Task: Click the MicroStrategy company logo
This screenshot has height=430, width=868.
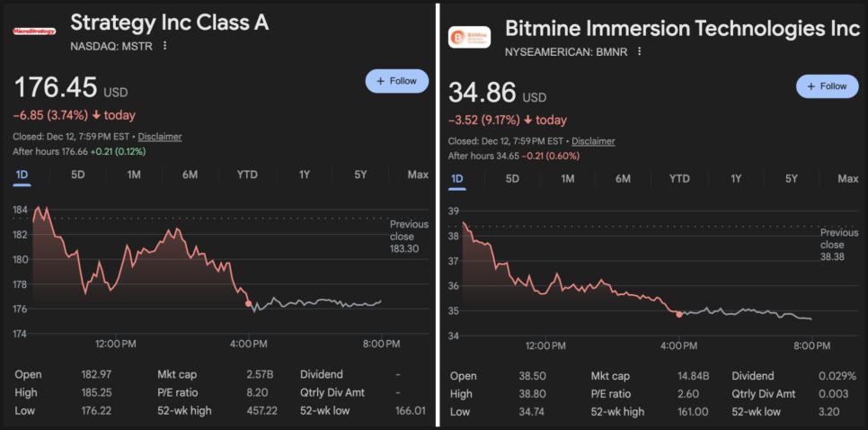Action: coord(34,31)
